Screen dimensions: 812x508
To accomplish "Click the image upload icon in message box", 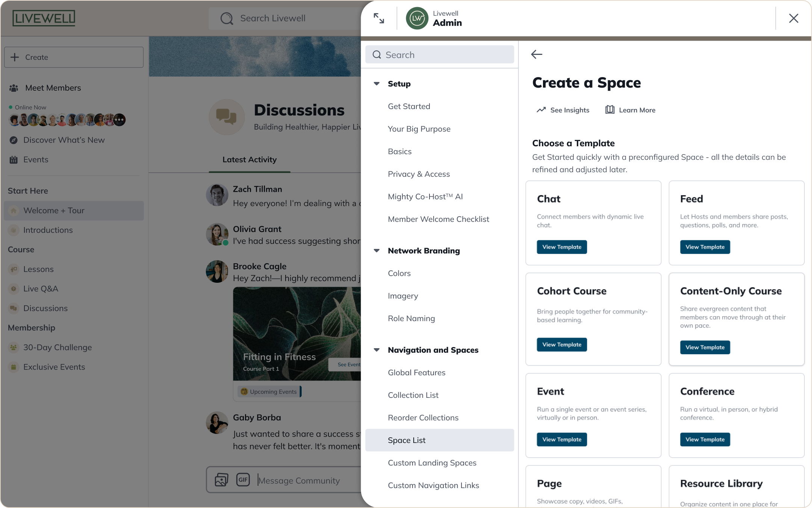I will [x=221, y=480].
